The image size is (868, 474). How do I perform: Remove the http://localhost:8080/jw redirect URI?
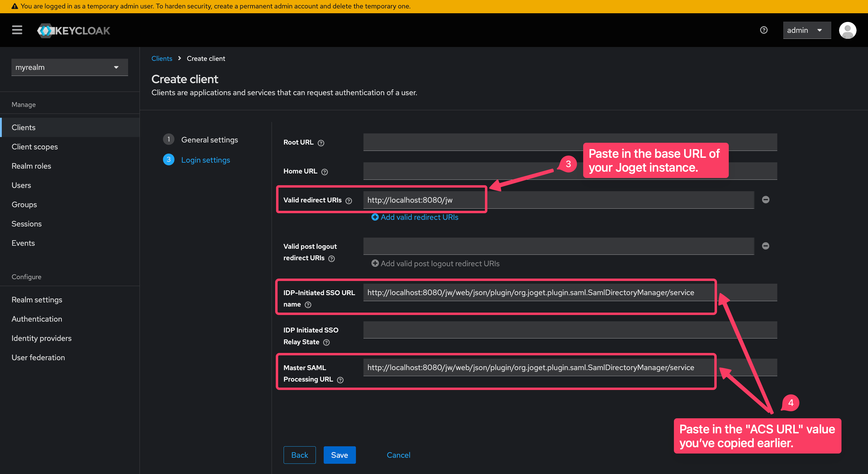click(x=766, y=200)
